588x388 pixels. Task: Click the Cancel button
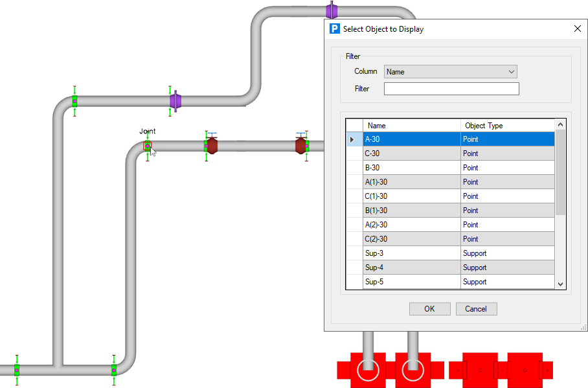[x=476, y=309]
